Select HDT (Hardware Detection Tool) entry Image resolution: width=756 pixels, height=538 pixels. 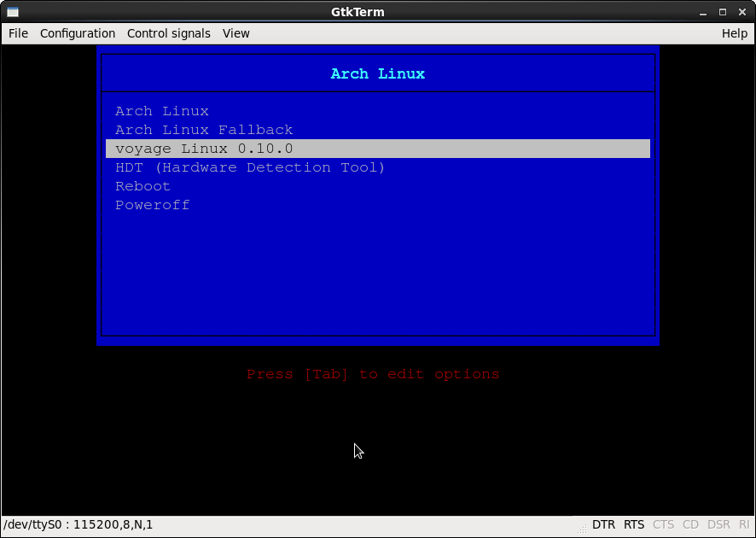250,167
